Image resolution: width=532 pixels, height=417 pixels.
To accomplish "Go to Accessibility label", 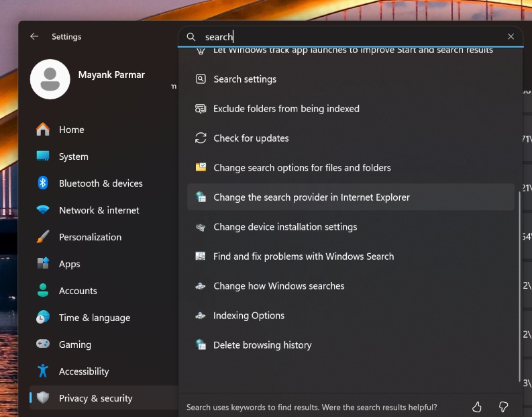I will pyautogui.click(x=84, y=371).
